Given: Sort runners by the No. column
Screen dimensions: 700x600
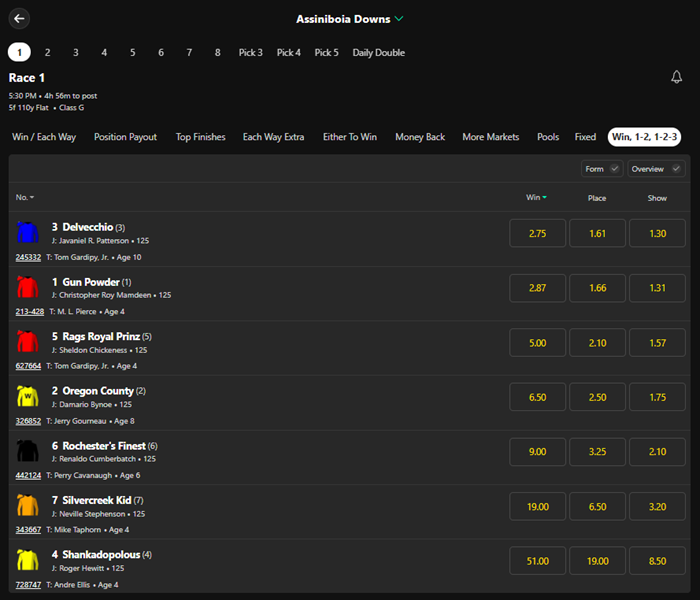Looking at the screenshot, I should (25, 197).
